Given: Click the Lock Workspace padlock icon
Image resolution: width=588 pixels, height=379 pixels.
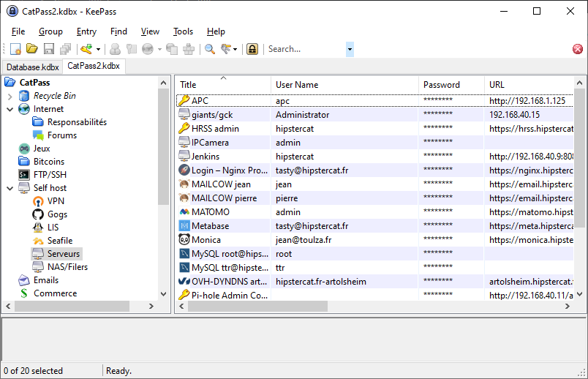Looking at the screenshot, I should [252, 49].
